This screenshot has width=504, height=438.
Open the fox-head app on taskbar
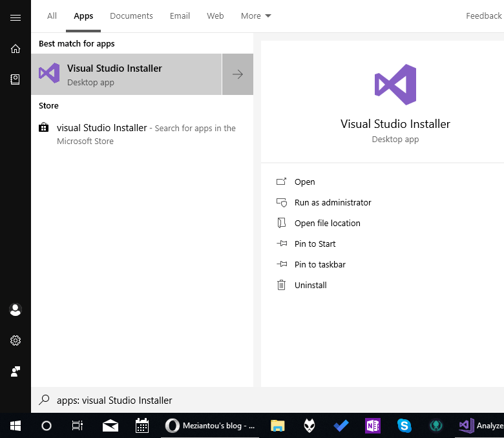click(310, 426)
